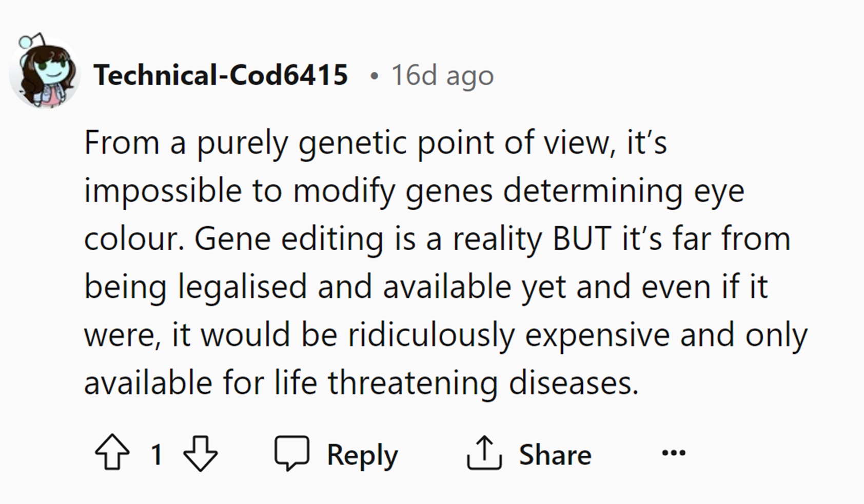
Task: Upvote the comment by Technical-Cod6415
Action: pos(112,453)
